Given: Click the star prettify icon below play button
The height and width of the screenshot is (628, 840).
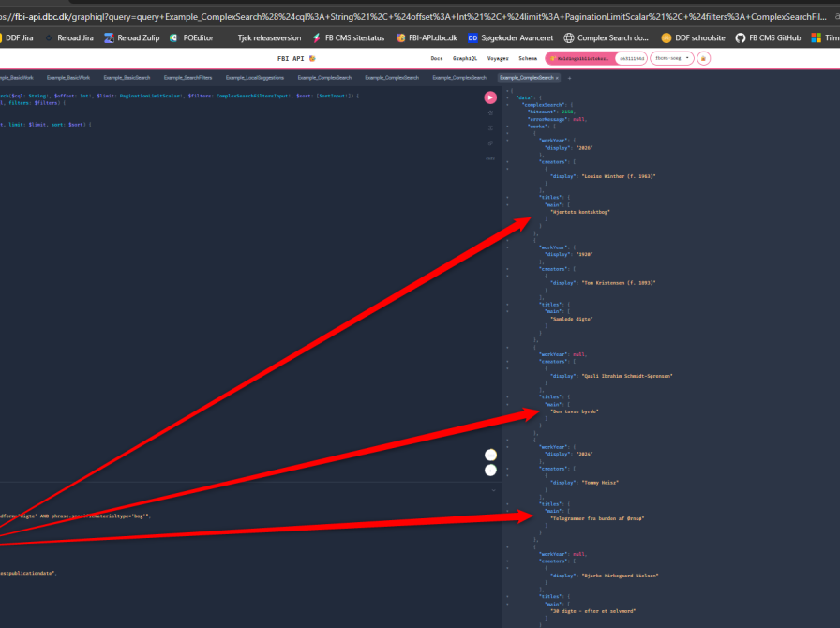Looking at the screenshot, I should 490,113.
